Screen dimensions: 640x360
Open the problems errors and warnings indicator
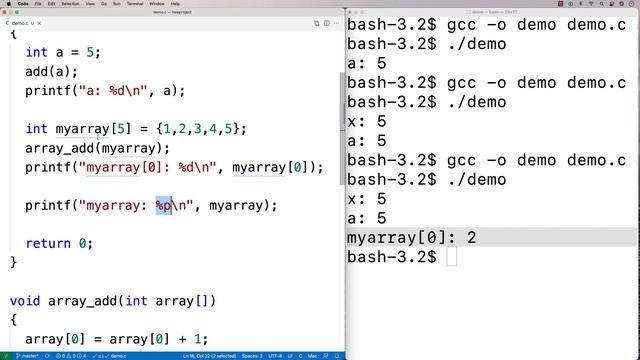tap(71, 356)
